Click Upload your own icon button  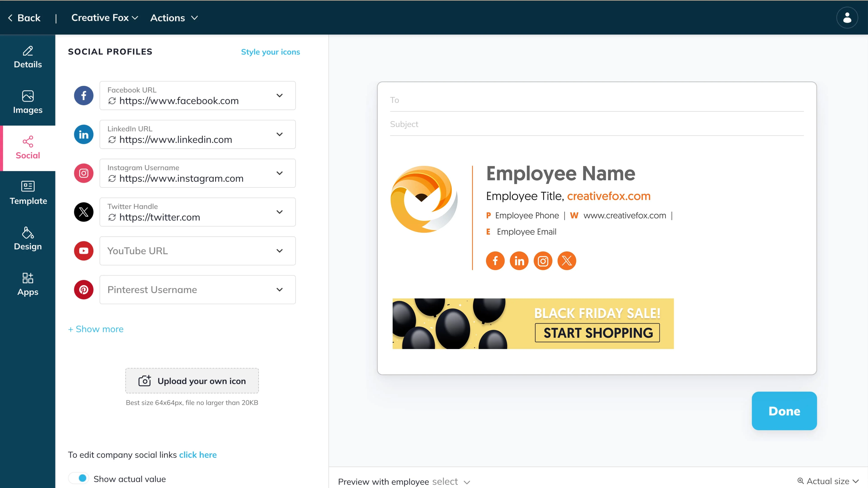click(x=192, y=381)
